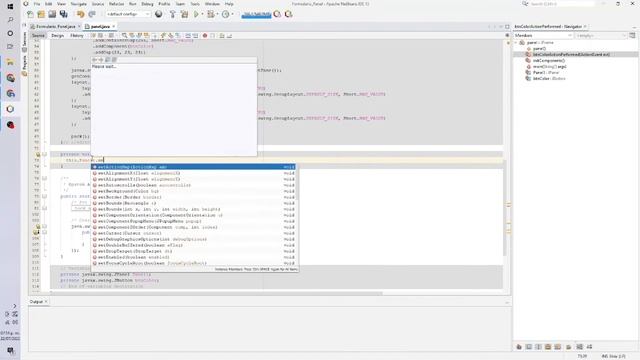Click the code completion list scrollbar

point(298,182)
